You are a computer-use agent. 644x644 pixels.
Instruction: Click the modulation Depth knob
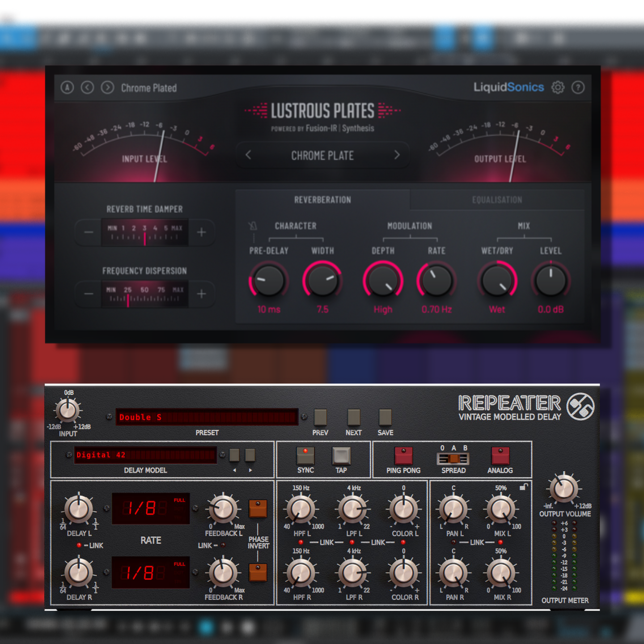coord(383,280)
